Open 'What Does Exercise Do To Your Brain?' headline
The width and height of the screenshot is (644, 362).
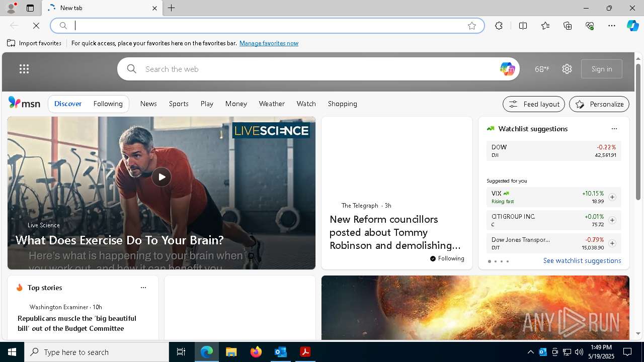[120, 240]
